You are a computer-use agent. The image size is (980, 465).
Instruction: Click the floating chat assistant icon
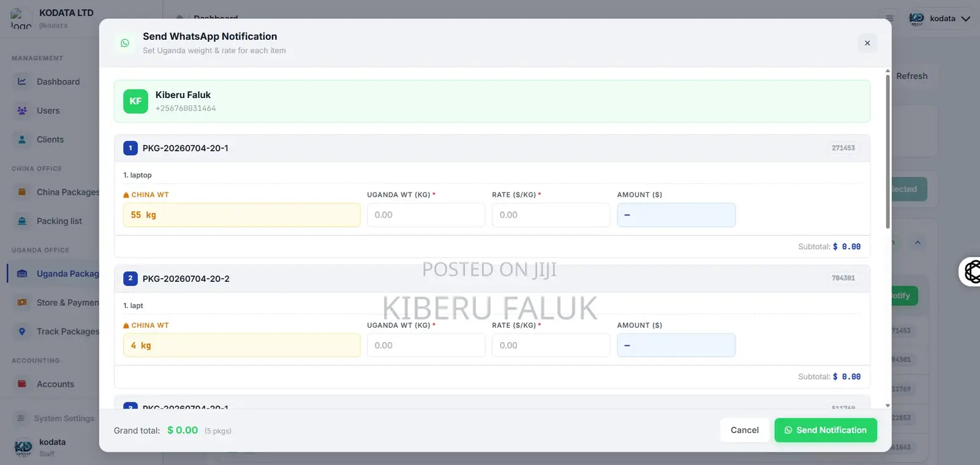(971, 271)
